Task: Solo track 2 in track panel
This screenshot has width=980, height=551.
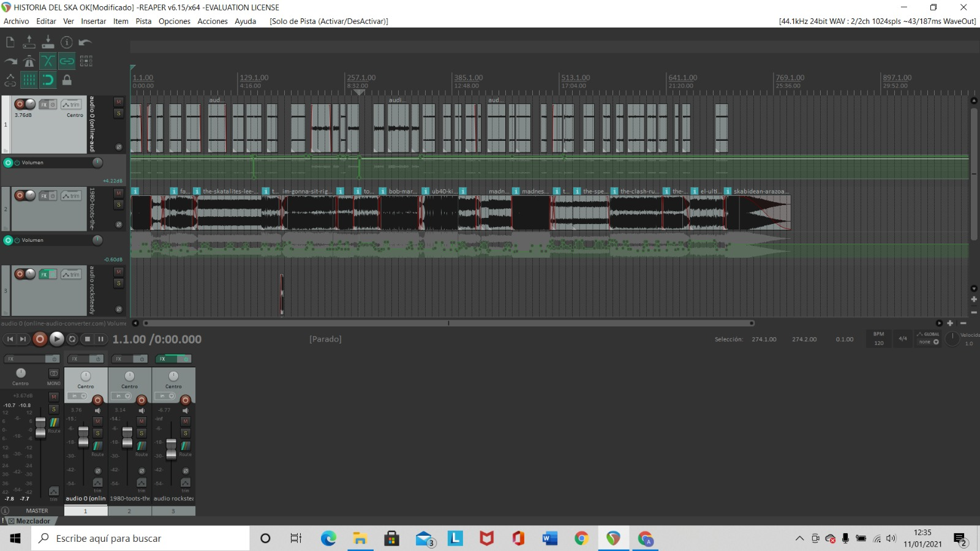Action: click(119, 205)
